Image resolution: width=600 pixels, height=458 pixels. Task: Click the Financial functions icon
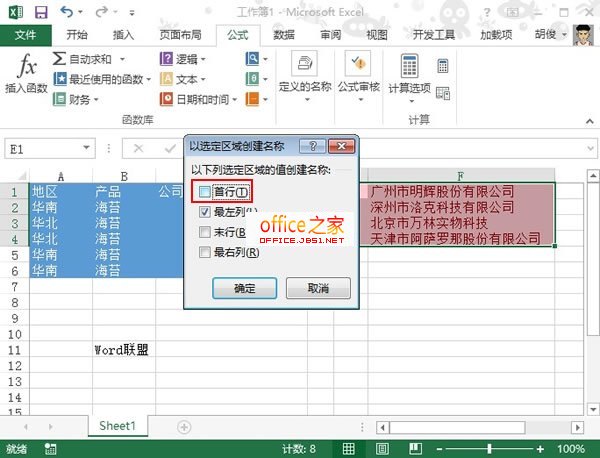pos(59,99)
